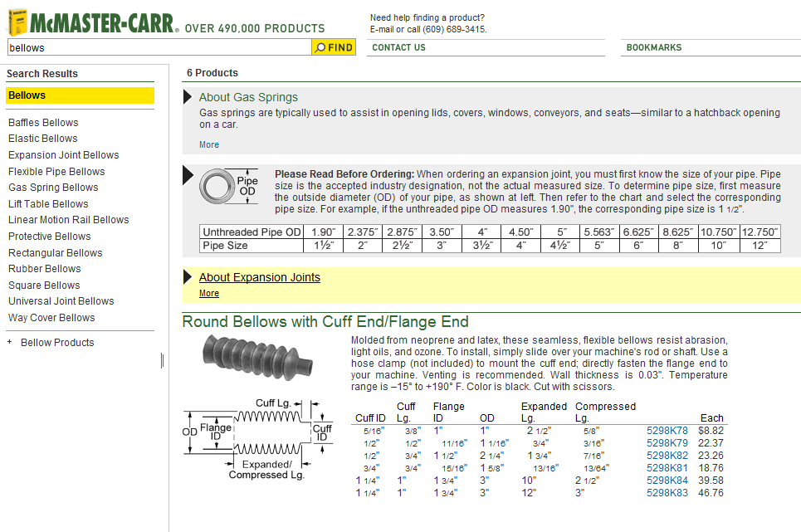Expand the About Gas Springs section
The image size is (801, 532).
pyautogui.click(x=188, y=97)
